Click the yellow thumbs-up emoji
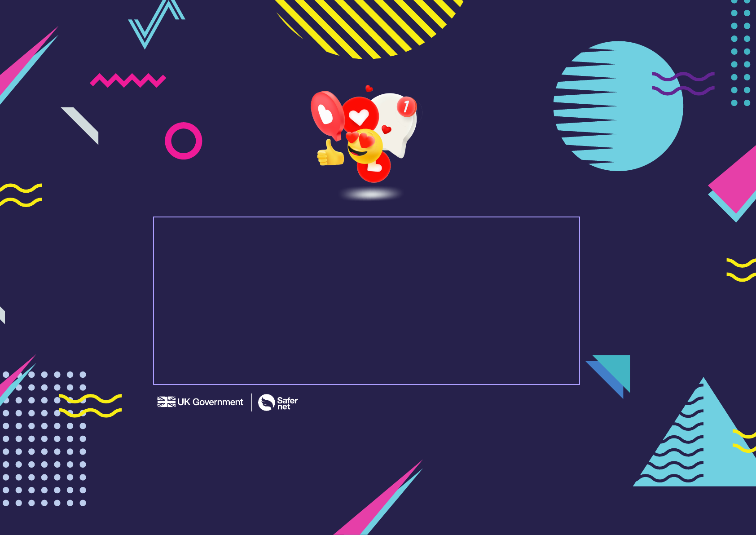 coord(330,154)
